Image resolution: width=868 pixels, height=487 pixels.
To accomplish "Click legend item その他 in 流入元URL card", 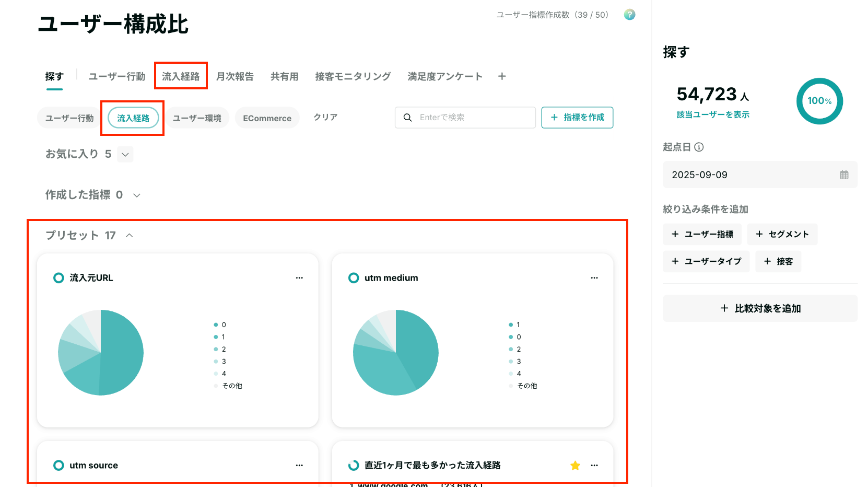I will click(228, 386).
